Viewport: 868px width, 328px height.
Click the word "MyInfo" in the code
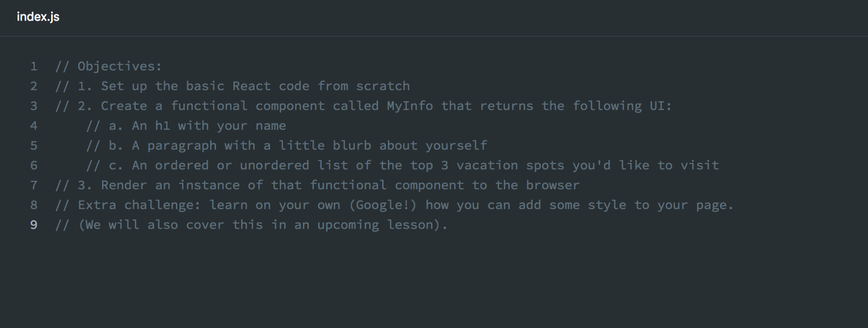pyautogui.click(x=410, y=106)
